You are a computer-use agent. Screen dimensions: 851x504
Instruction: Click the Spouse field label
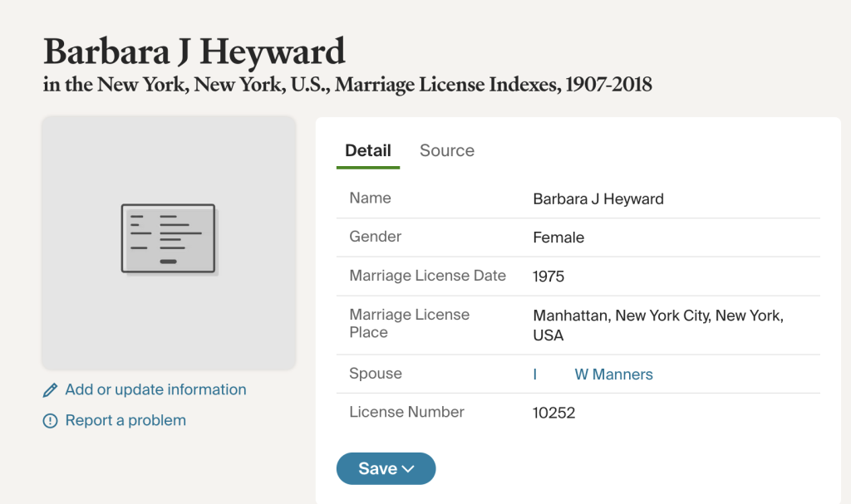375,374
